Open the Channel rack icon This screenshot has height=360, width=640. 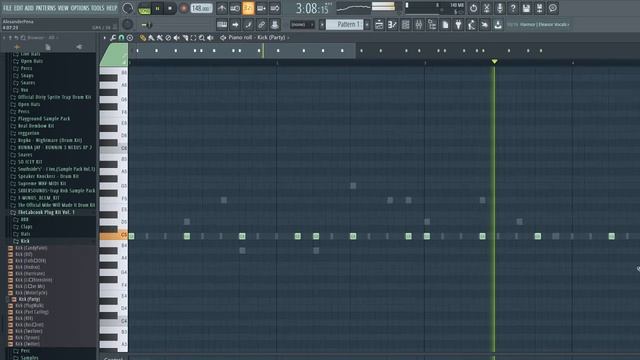click(x=405, y=25)
